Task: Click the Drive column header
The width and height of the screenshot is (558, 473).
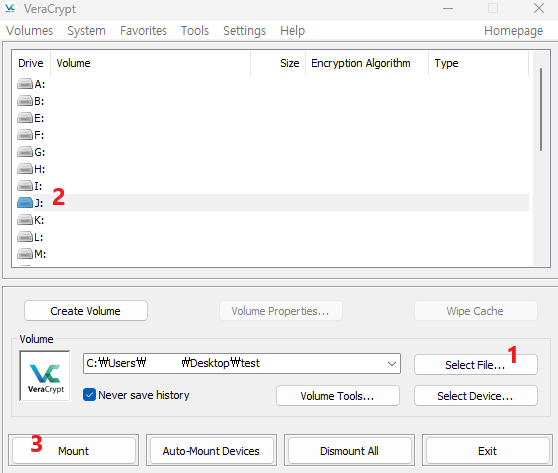Action: (31, 63)
